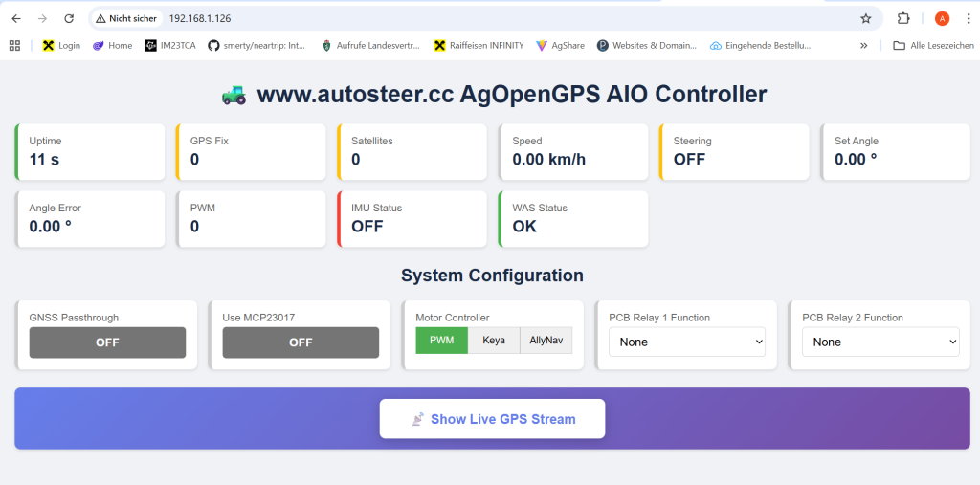The image size is (980, 485).
Task: Toggle GNSS Passthrough switch
Action: 107,342
